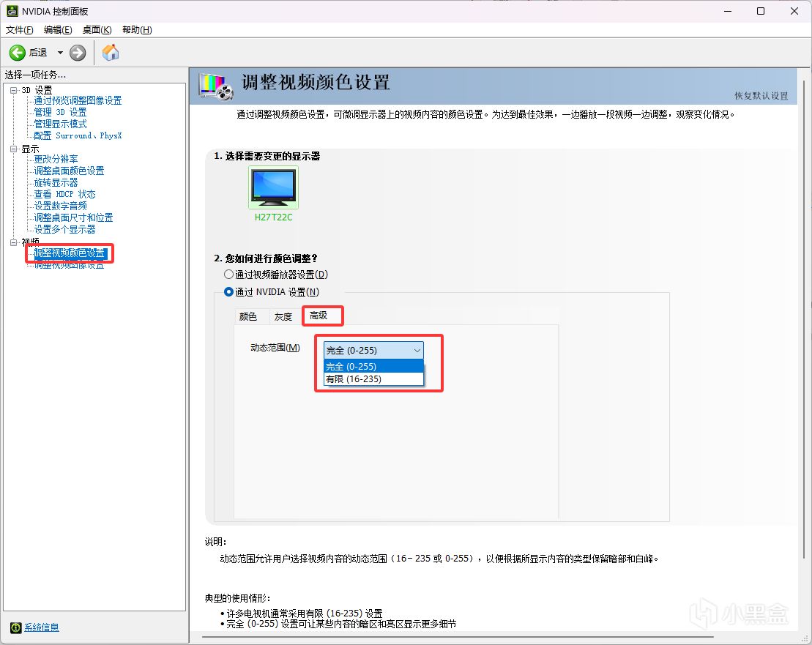The width and height of the screenshot is (812, 645).
Task: Open the 桌面(K) menu
Action: point(97,30)
